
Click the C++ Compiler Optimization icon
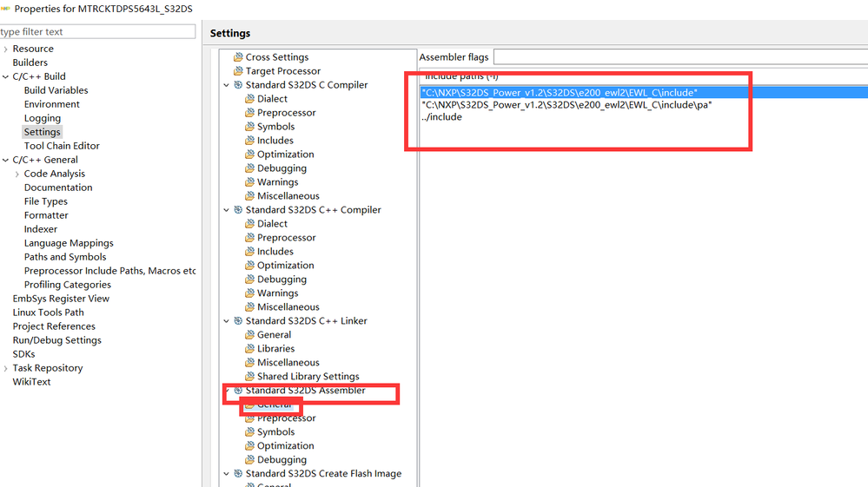(x=249, y=266)
